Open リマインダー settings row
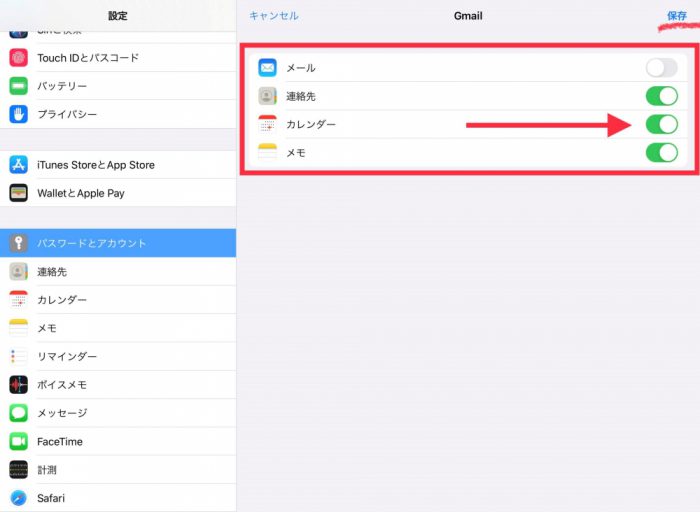The height and width of the screenshot is (512, 700). tap(118, 356)
